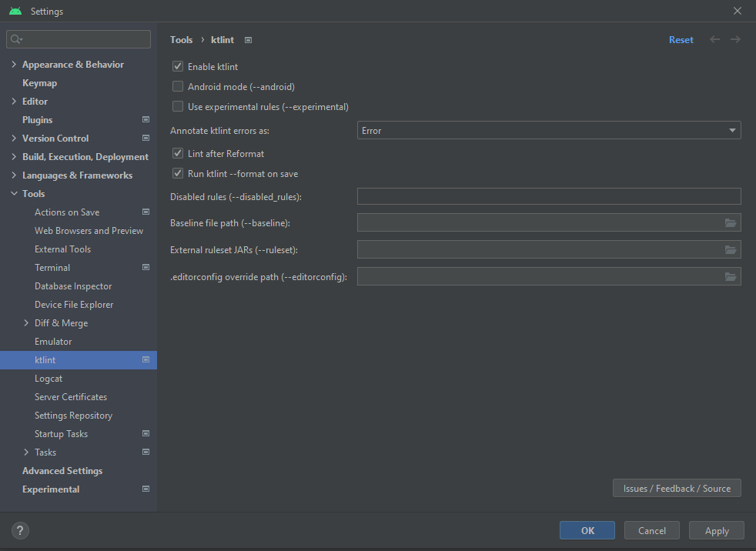Click project icon next to Version Control

point(146,138)
